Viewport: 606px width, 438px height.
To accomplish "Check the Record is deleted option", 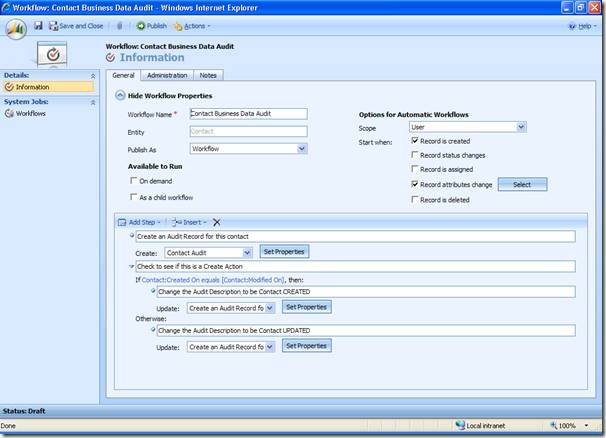I will [415, 200].
